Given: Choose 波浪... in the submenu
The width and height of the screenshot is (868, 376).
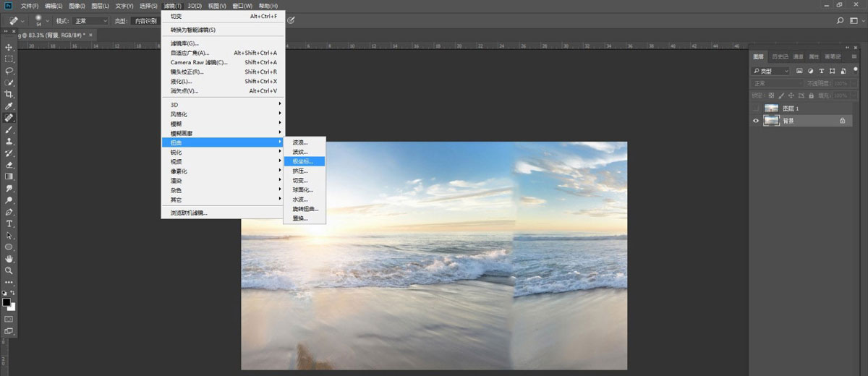Looking at the screenshot, I should (305, 142).
